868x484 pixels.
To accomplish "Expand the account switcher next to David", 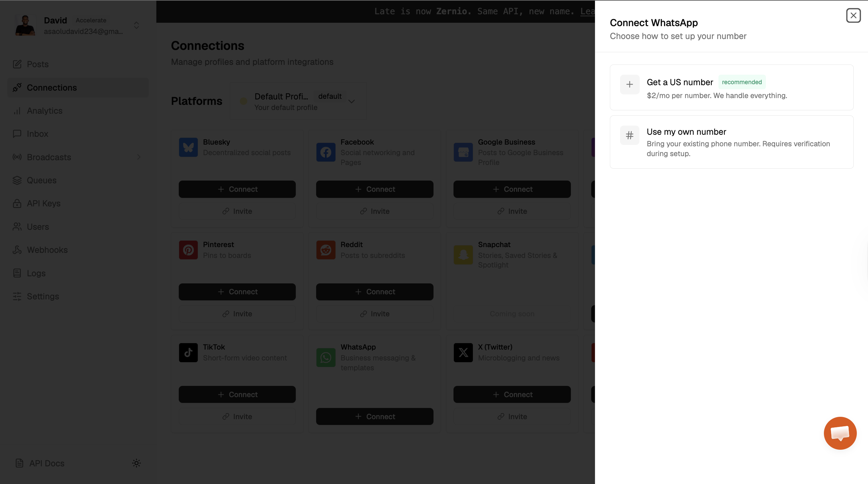I will (x=136, y=25).
